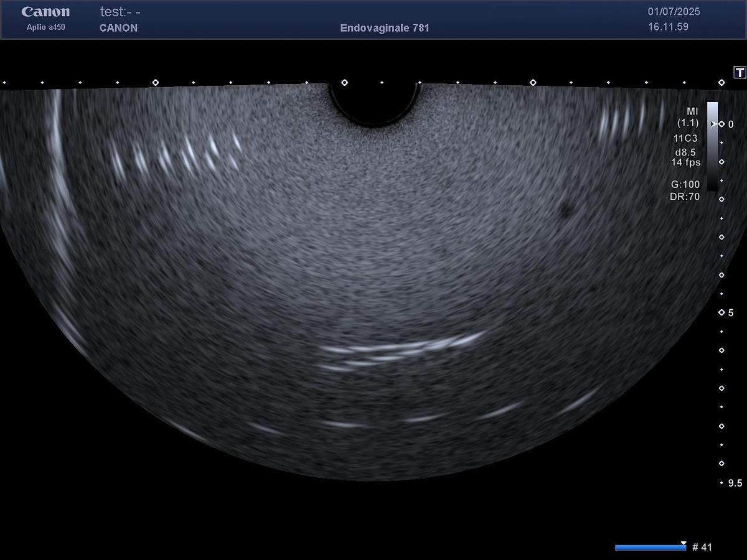The width and height of the screenshot is (747, 560).
Task: Click the date 01/07/2025 in header
Action: pos(674,12)
